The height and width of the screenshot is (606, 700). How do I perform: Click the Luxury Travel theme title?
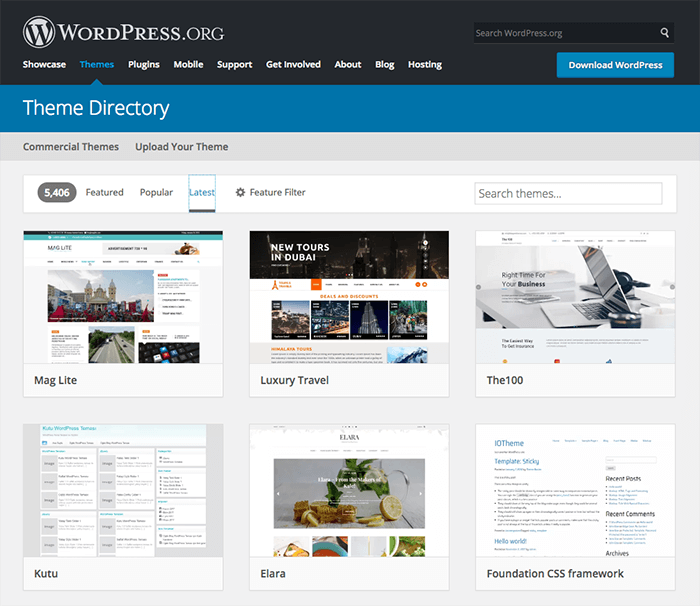(x=294, y=380)
